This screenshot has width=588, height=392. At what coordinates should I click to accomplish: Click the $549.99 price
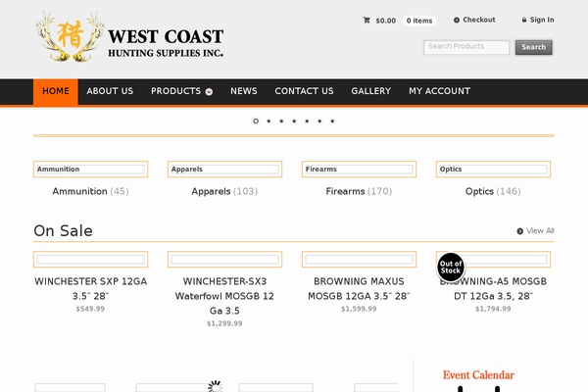click(x=90, y=309)
